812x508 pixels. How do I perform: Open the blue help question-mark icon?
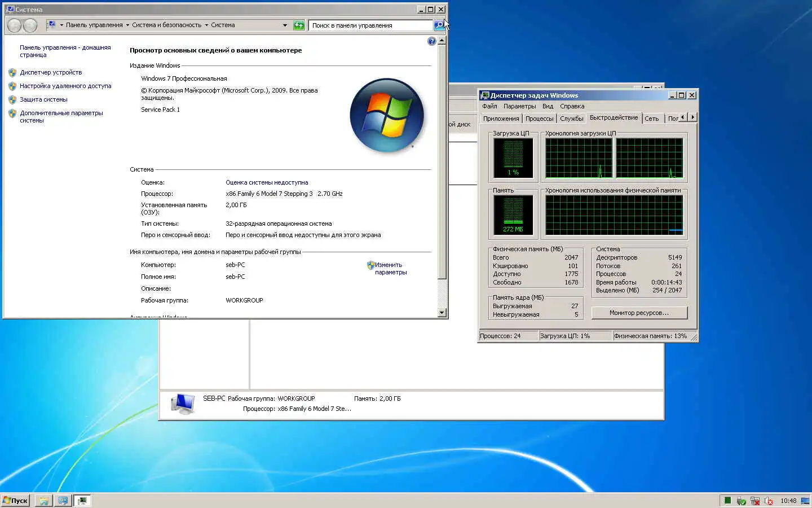[x=432, y=41]
